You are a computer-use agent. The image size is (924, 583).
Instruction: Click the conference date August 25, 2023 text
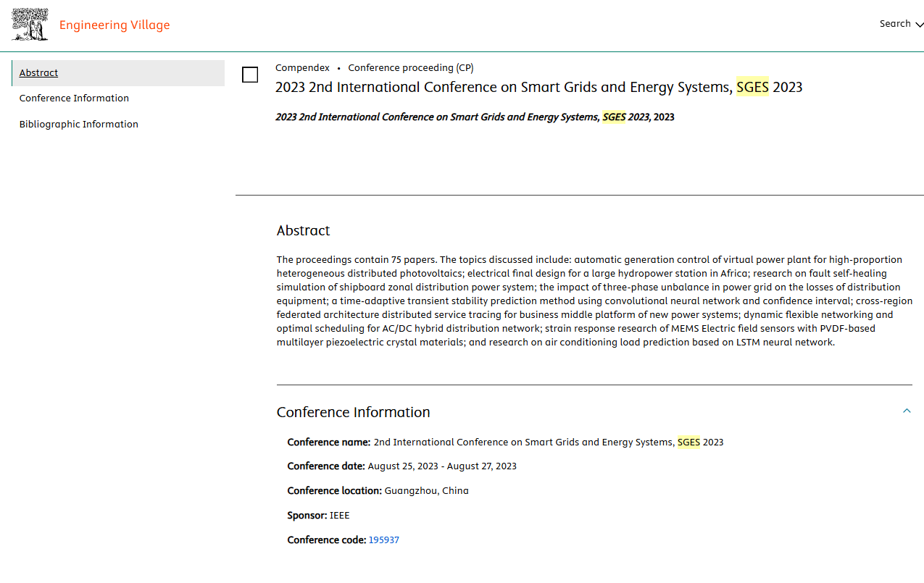click(x=442, y=466)
